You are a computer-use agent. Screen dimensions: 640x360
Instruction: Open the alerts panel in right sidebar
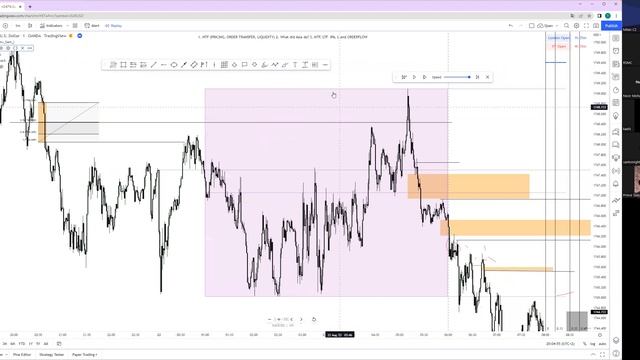[616, 51]
